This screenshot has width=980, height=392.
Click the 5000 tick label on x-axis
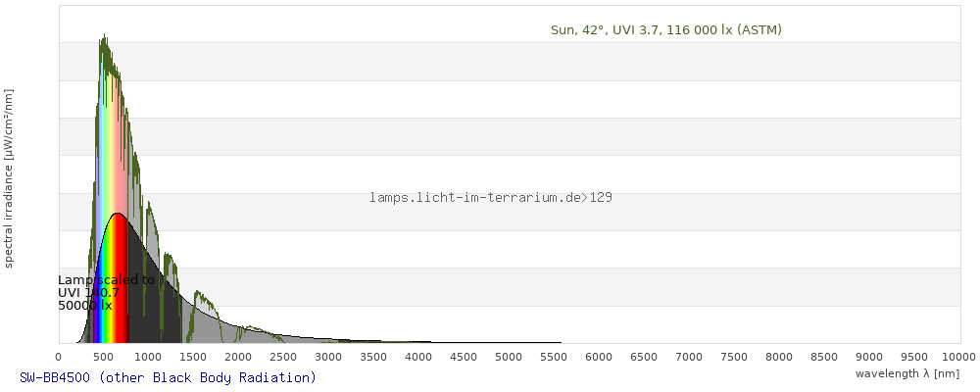[509, 358]
